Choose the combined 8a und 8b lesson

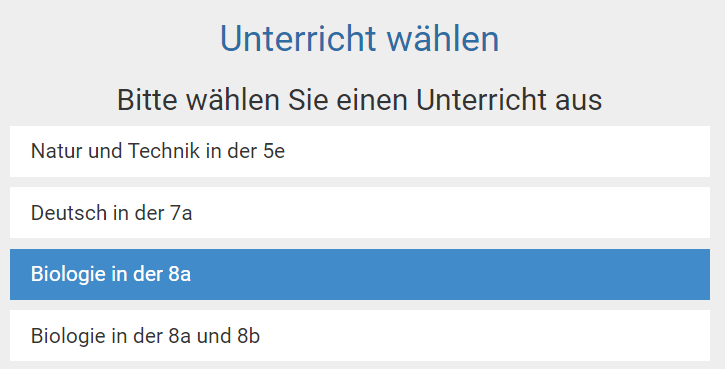[360, 336]
